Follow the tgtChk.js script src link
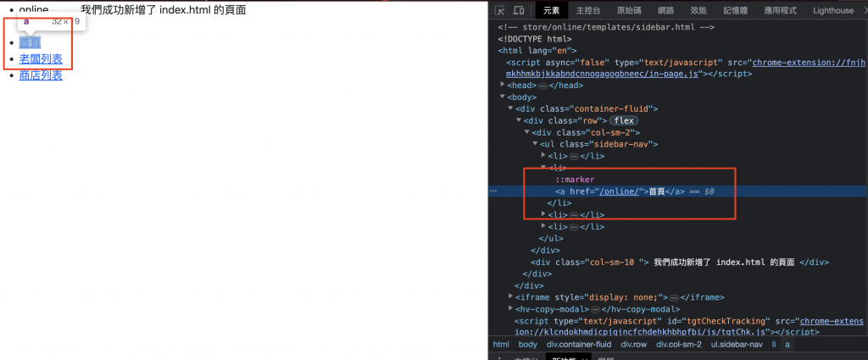Image resolution: width=868 pixels, height=360 pixels. point(689,326)
